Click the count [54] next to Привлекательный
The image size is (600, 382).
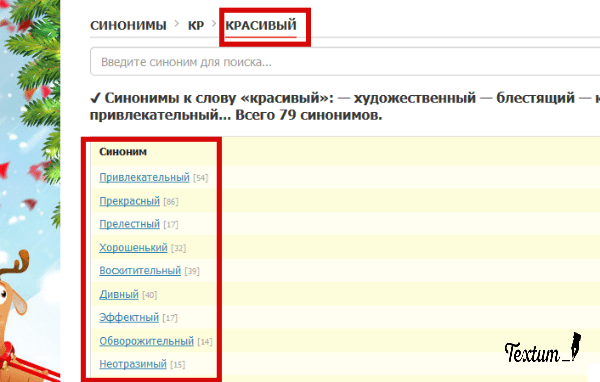point(201,178)
